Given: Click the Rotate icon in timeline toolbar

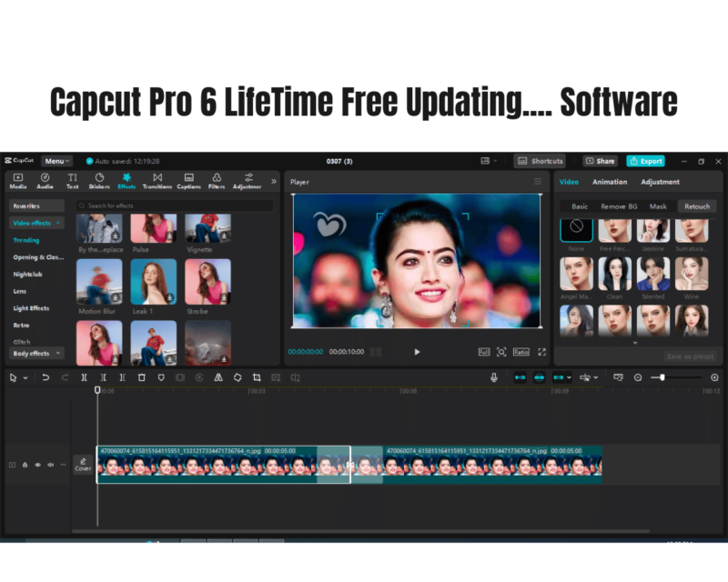Looking at the screenshot, I should click(238, 377).
